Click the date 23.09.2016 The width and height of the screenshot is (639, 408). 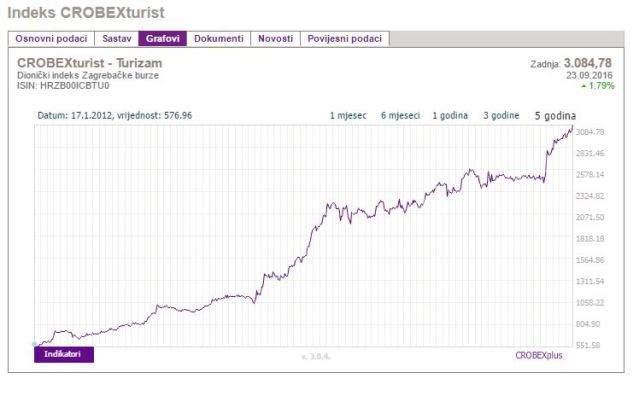(x=589, y=75)
